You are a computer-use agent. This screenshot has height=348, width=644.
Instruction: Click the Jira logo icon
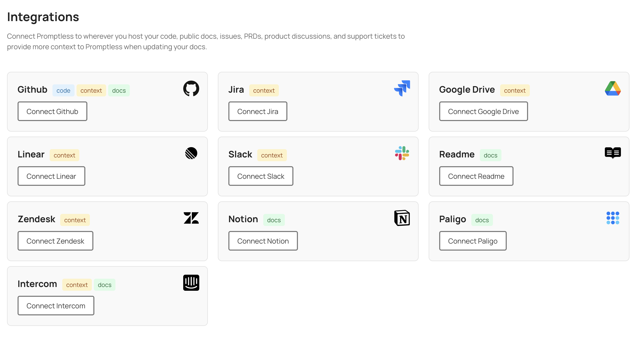[x=402, y=87]
